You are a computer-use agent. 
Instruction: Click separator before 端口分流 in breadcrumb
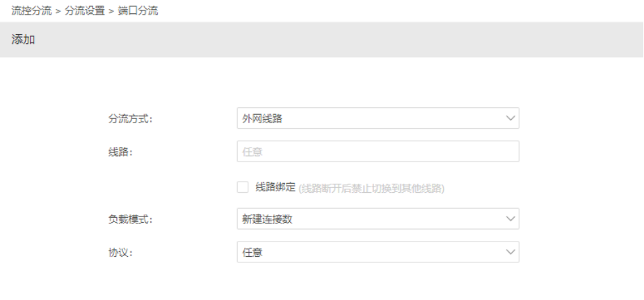click(111, 11)
